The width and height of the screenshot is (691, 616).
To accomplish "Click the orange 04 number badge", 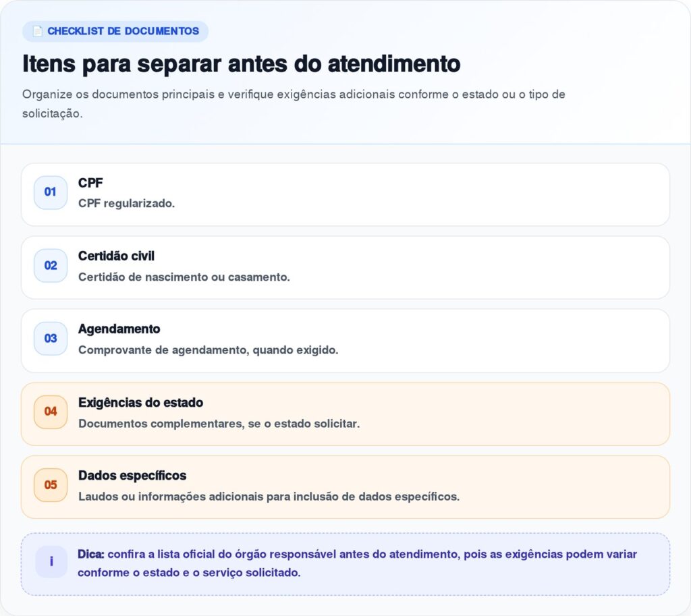I will 51,412.
